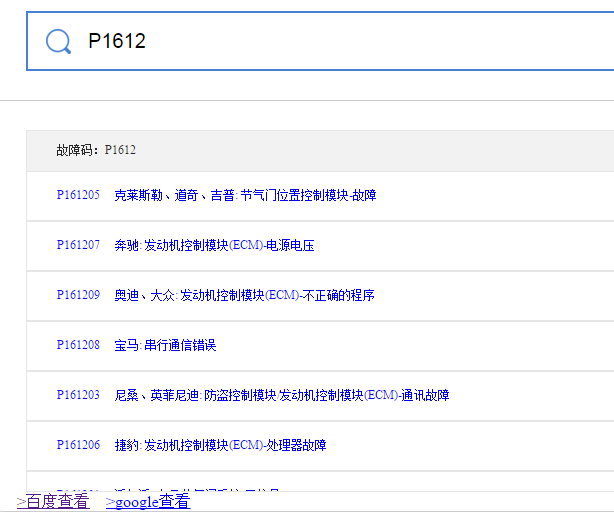Image resolution: width=614 pixels, height=530 pixels.
Task: Select the 故障码：P1612 header text
Action: [x=96, y=150]
